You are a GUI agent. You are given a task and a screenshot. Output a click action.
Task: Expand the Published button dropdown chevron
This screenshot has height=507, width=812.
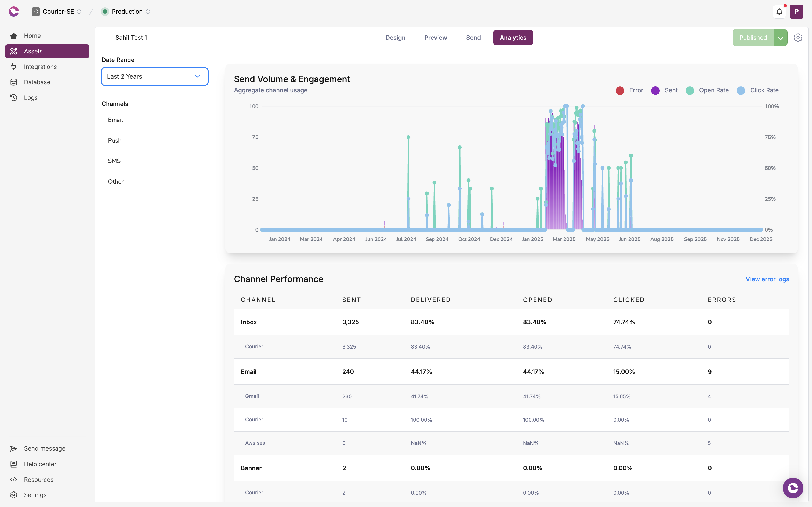pyautogui.click(x=781, y=38)
